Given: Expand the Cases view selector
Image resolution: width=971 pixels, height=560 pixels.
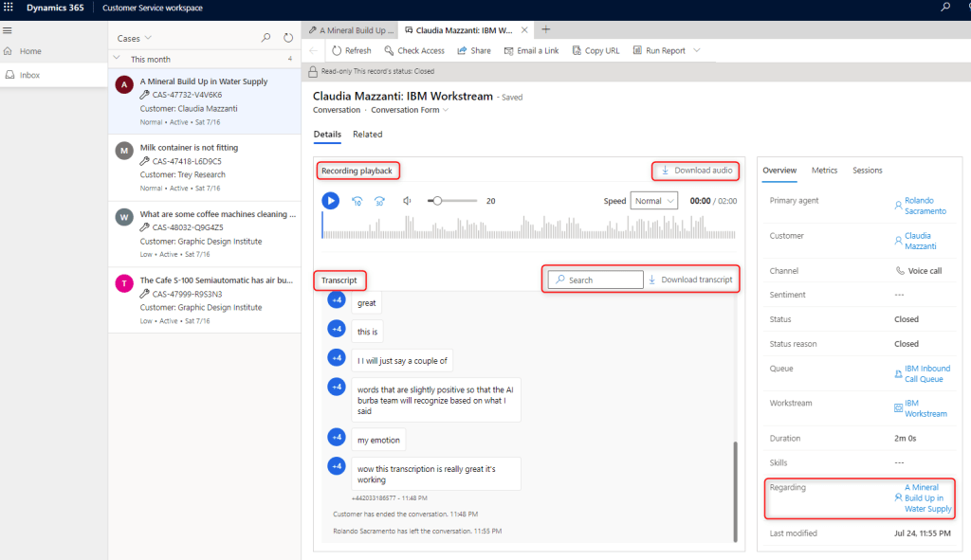Looking at the screenshot, I should coord(135,39).
